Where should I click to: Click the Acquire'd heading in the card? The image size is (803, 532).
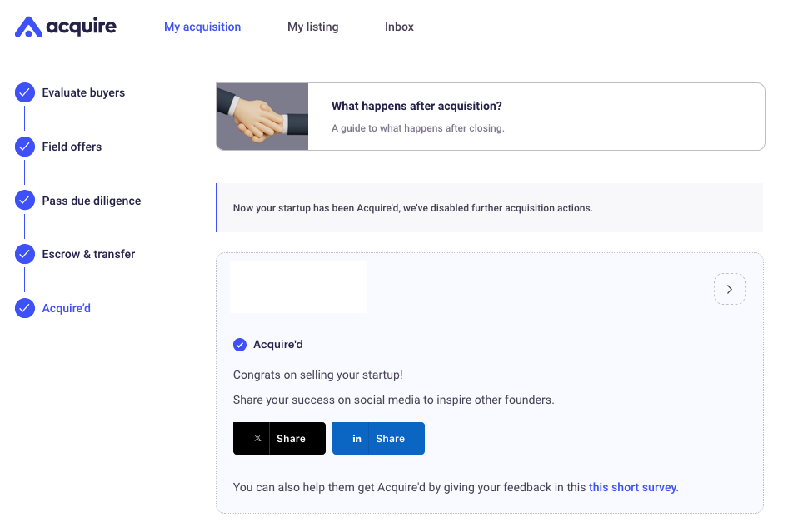pyautogui.click(x=278, y=344)
